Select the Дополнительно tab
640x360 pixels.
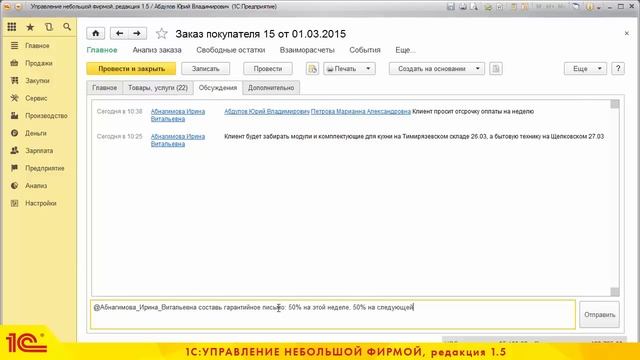271,88
